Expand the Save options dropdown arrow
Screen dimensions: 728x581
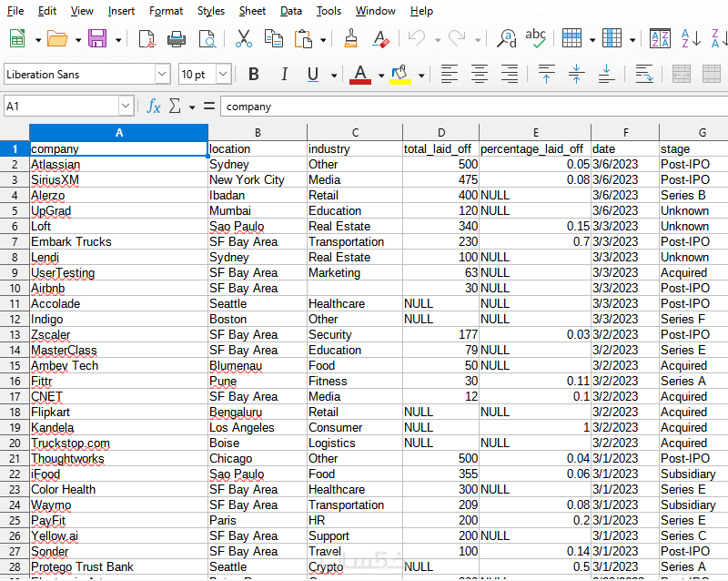coord(118,40)
